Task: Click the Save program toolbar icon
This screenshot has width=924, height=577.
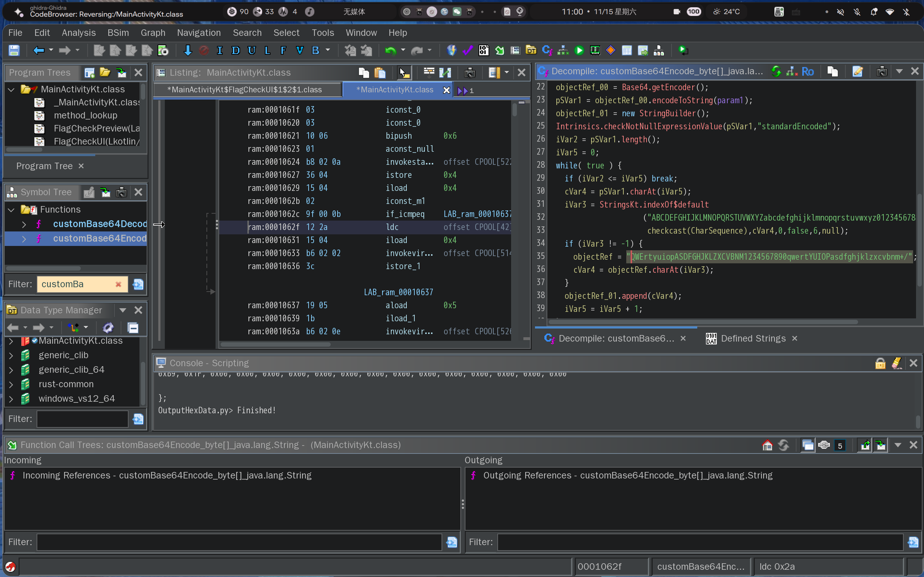Action: (14, 50)
